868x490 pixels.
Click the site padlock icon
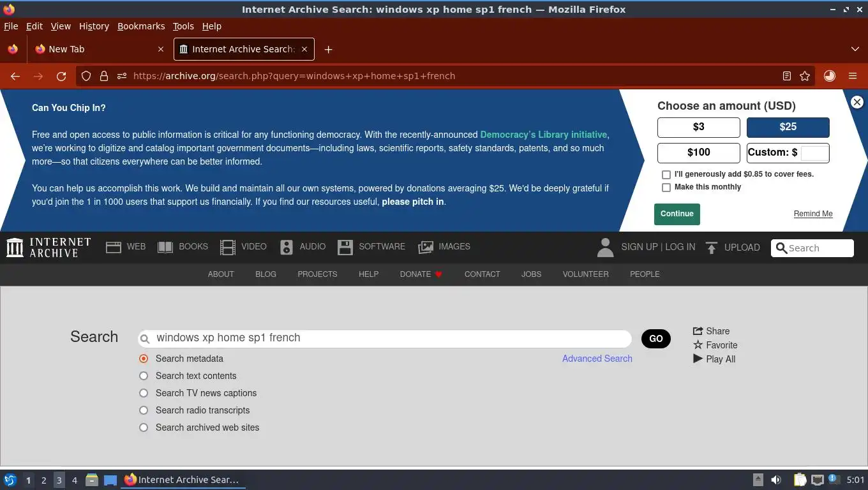coord(104,76)
